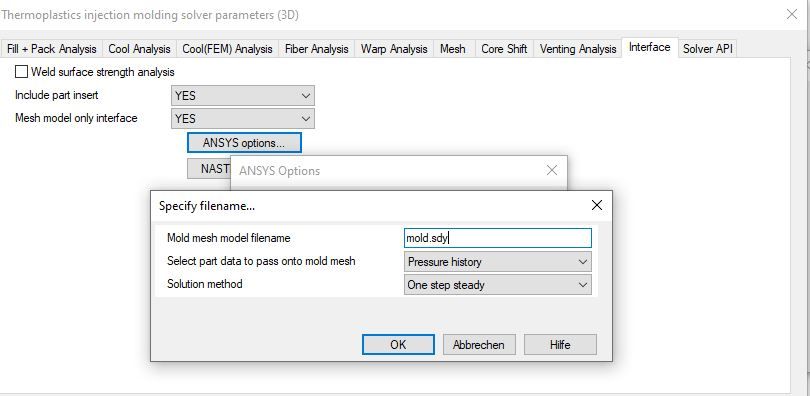Go to Fiber Analysis tab
The width and height of the screenshot is (810, 396).
(317, 49)
